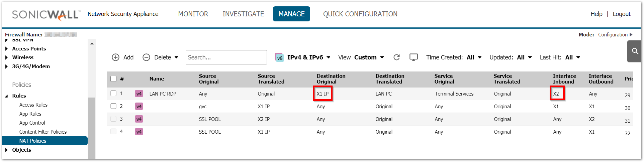Open the magnifier search tab on the right edge
This screenshot has width=644, height=162.
635,51
